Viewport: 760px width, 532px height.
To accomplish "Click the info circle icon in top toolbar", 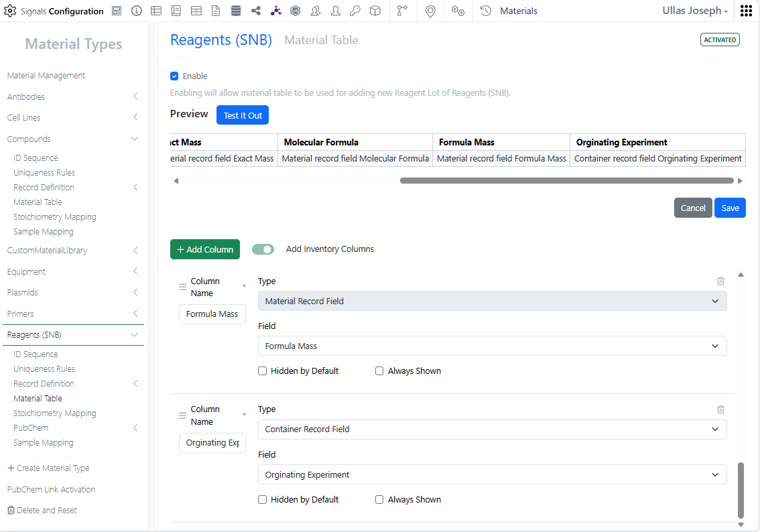I will 137,11.
